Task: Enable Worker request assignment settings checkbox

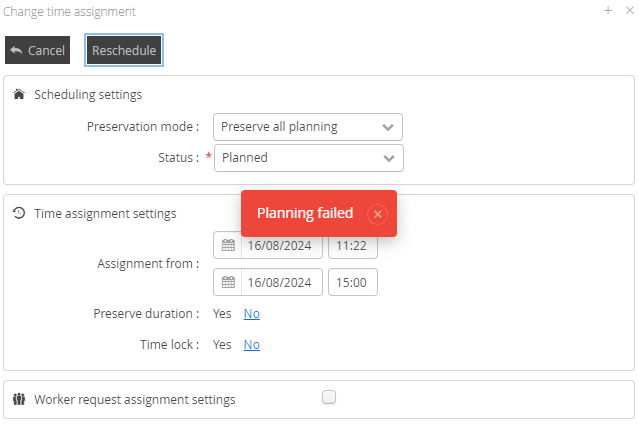Action: 329,397
